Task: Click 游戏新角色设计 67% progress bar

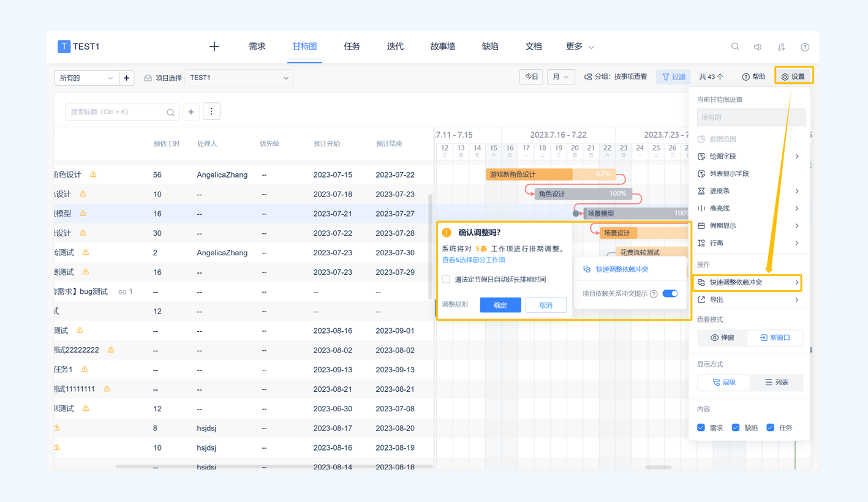Action: (x=551, y=174)
